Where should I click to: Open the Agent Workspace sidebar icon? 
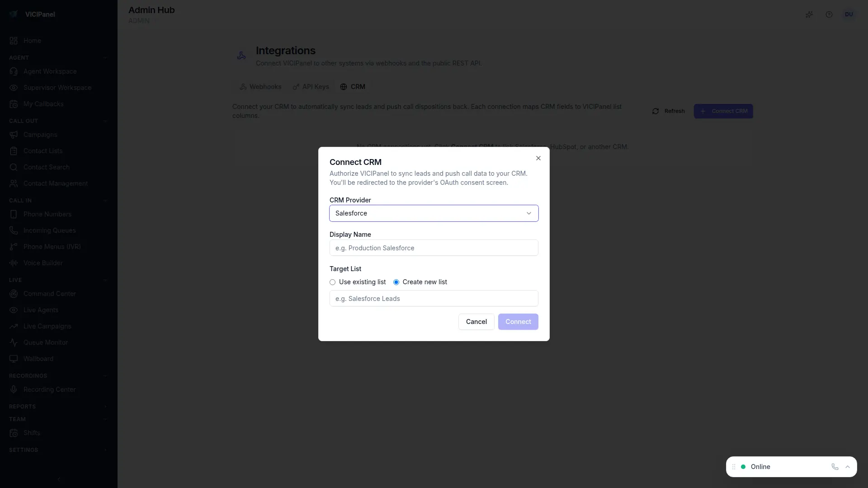14,71
